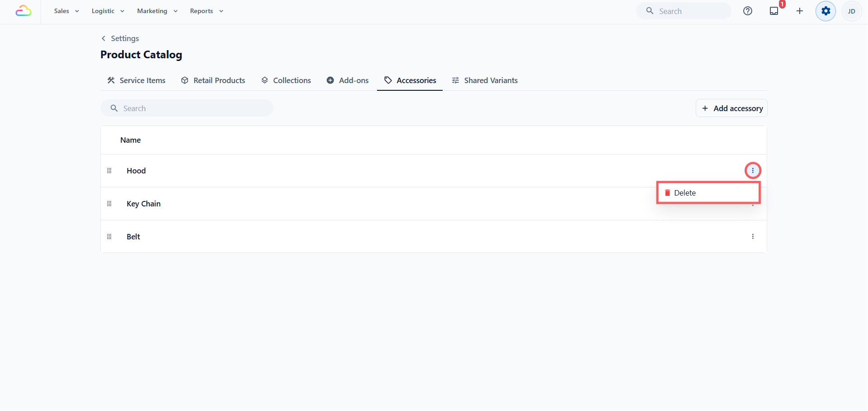Expand the Logistic dropdown menu

tap(108, 11)
